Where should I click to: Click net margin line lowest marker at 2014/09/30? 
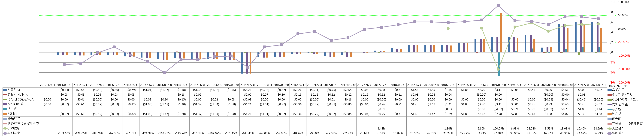point(164,73)
